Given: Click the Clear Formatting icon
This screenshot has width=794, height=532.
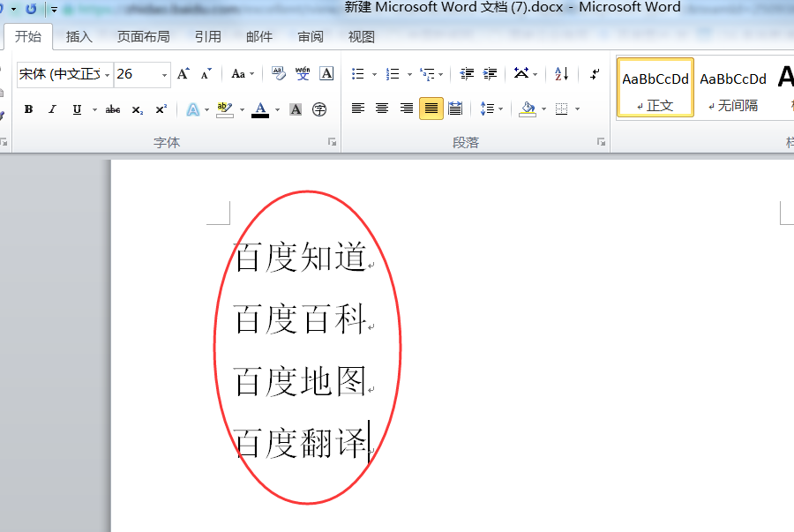Looking at the screenshot, I should pos(278,74).
